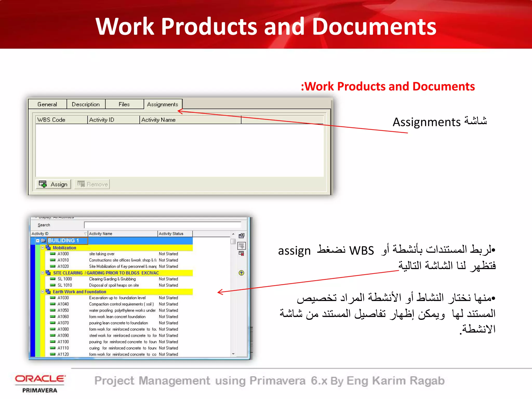This screenshot has width=532, height=399.
Task: Click the green activity icon next to SL 1000
Action: (53, 279)
